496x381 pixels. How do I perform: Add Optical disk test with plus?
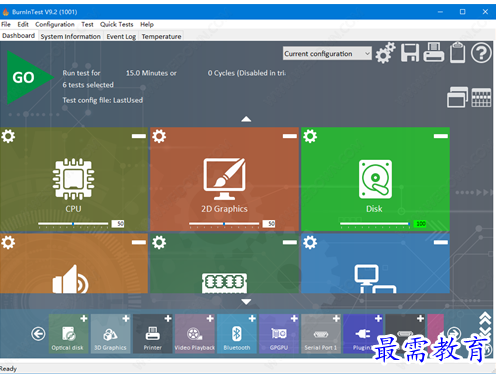(x=84, y=319)
